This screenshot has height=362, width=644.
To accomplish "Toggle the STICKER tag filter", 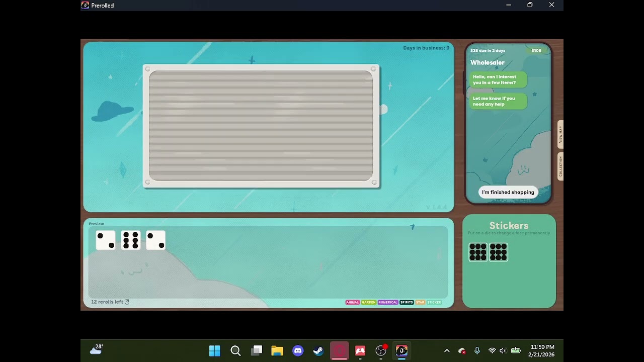I will coord(434,302).
